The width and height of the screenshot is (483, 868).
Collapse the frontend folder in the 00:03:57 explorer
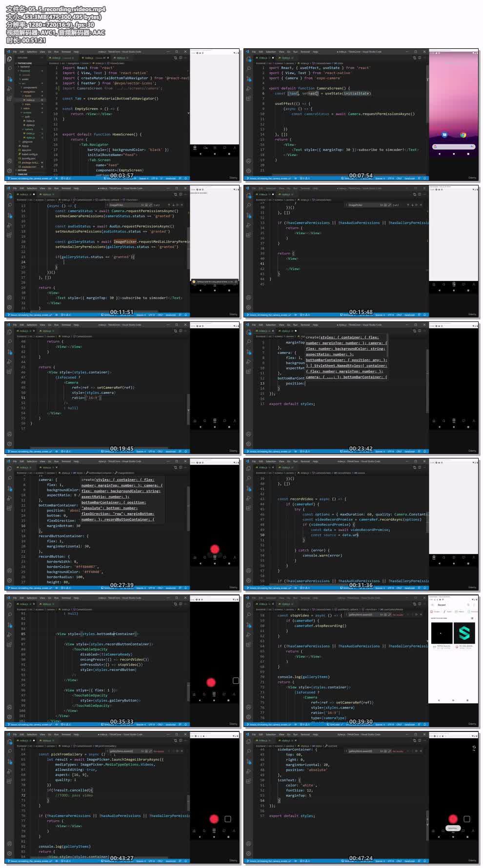click(24, 71)
